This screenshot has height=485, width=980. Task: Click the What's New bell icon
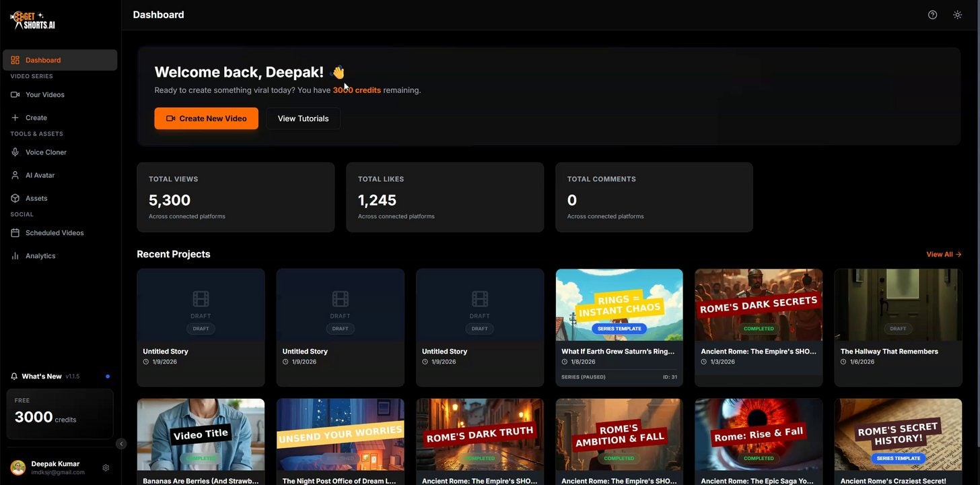(x=14, y=376)
